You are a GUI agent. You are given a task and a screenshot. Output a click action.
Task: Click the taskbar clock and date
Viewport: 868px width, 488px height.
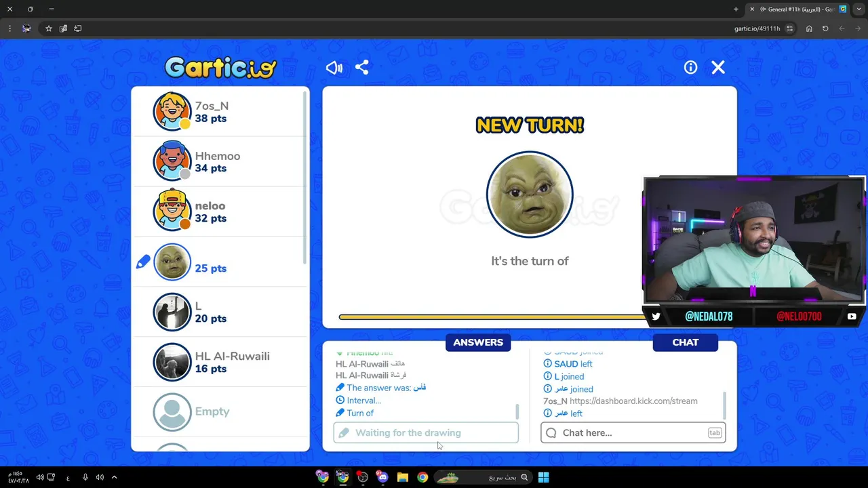(17, 477)
